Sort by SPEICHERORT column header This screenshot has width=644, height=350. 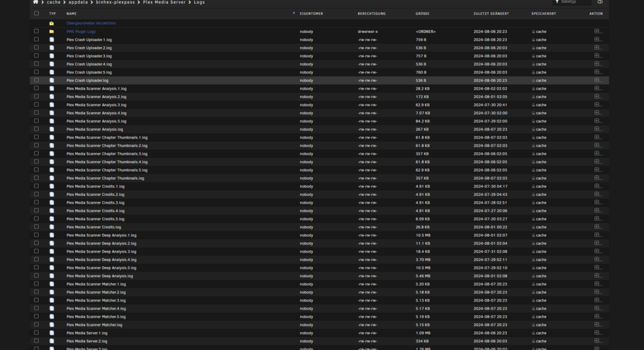pos(544,14)
